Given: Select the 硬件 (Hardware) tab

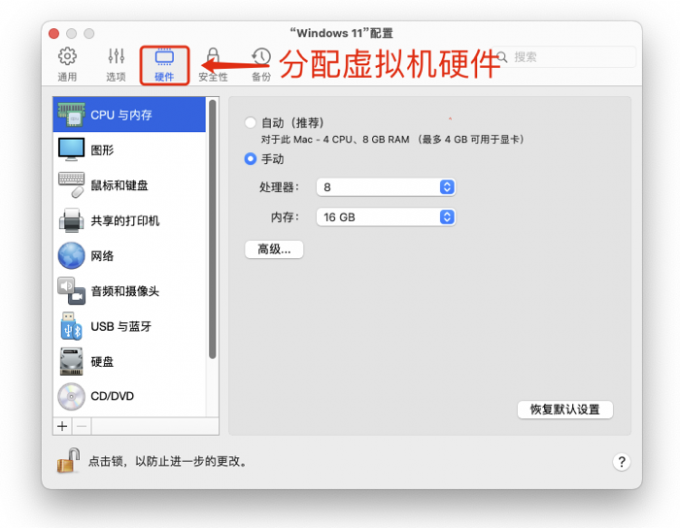Looking at the screenshot, I should [164, 65].
